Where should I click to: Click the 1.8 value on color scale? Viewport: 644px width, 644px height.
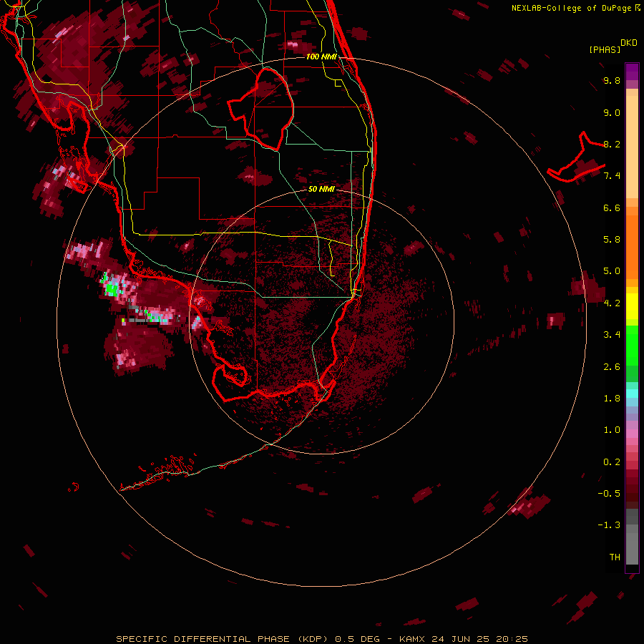click(x=612, y=399)
